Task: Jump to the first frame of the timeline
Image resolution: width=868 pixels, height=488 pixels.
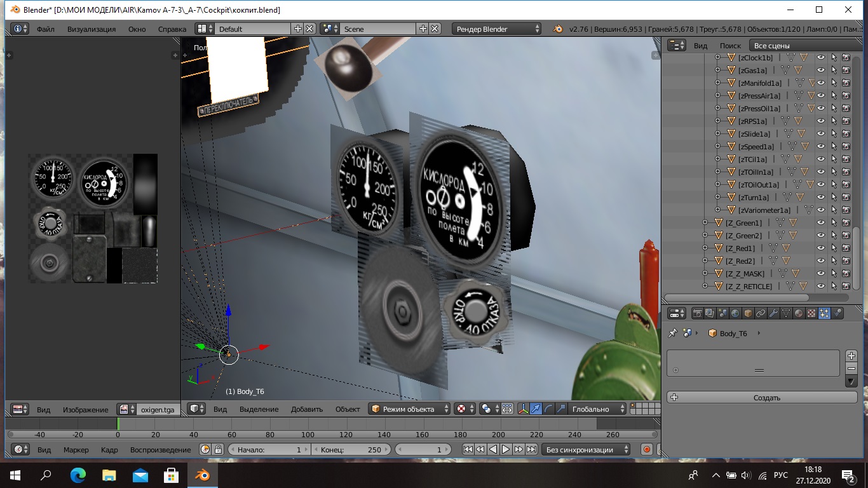Action: coord(468,449)
